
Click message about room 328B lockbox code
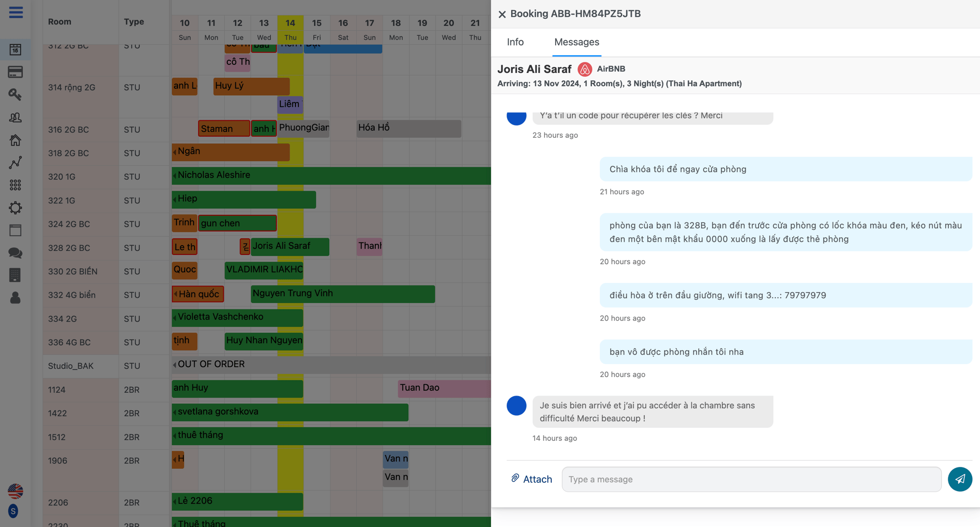pos(785,232)
